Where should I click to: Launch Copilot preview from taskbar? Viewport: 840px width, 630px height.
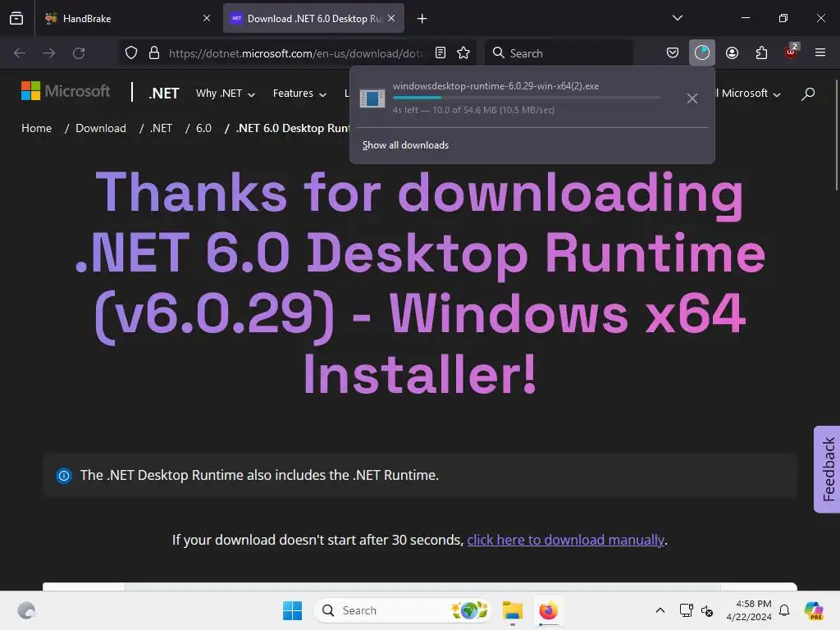(x=814, y=610)
